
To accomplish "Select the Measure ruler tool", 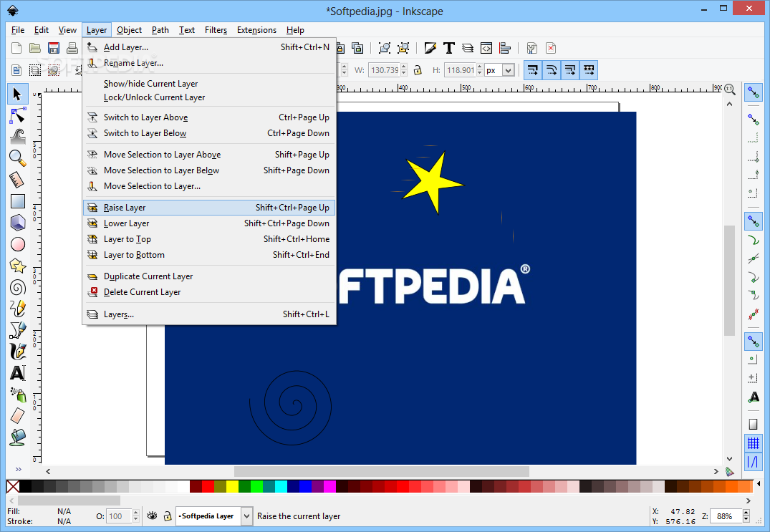I will point(17,180).
